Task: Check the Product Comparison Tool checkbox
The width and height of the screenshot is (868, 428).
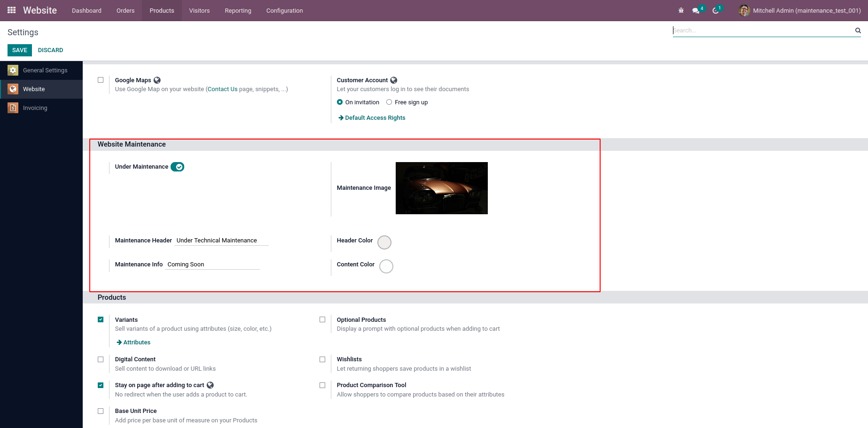Action: 322,385
